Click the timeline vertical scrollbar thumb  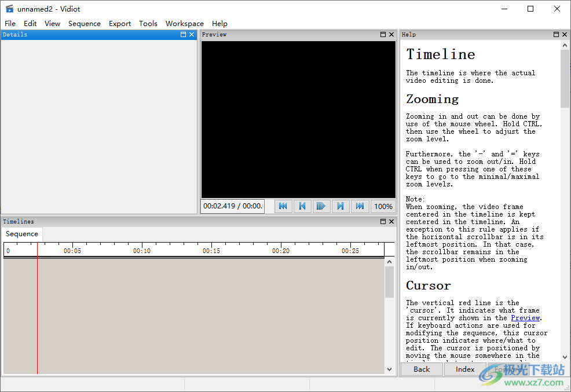389,282
